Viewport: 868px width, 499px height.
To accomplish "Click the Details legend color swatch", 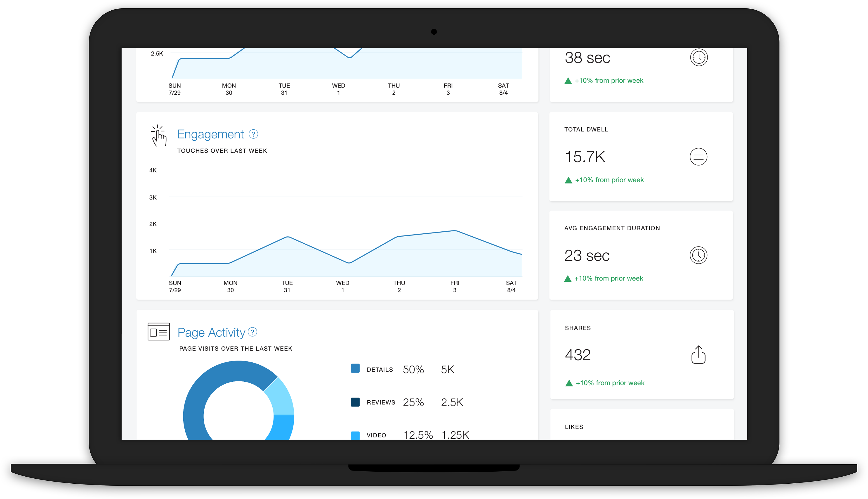I will click(x=355, y=368).
